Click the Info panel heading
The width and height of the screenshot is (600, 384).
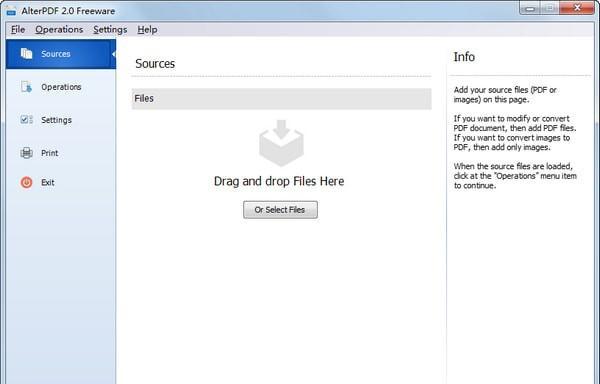click(x=464, y=57)
